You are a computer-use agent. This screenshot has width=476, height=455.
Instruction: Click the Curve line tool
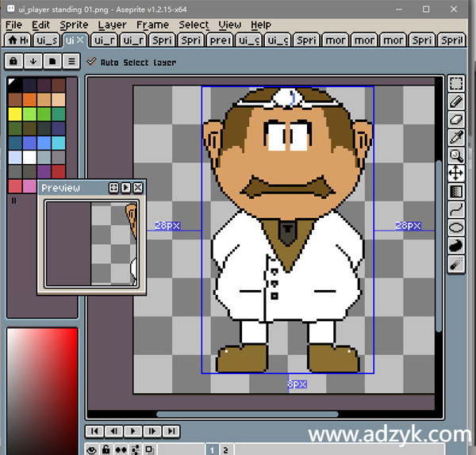tap(456, 209)
